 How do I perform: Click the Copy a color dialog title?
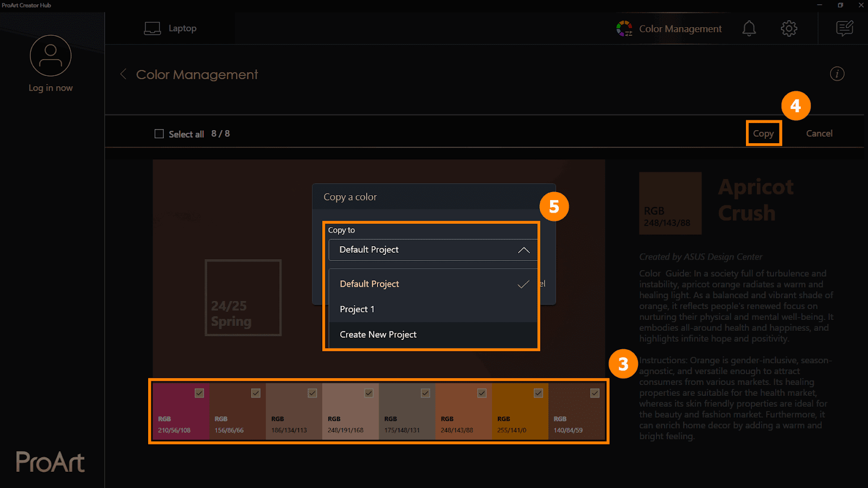[x=350, y=197]
